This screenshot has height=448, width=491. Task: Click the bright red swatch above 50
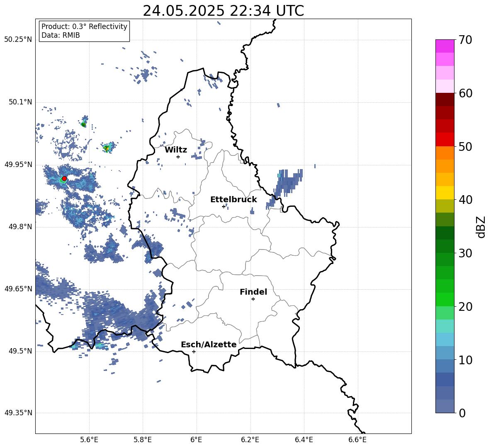[x=445, y=140]
